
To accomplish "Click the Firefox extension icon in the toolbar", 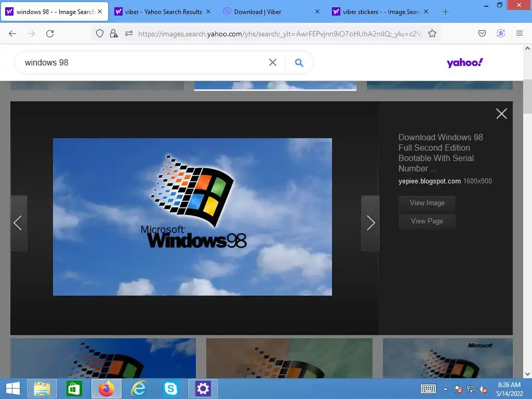I will coord(501,33).
